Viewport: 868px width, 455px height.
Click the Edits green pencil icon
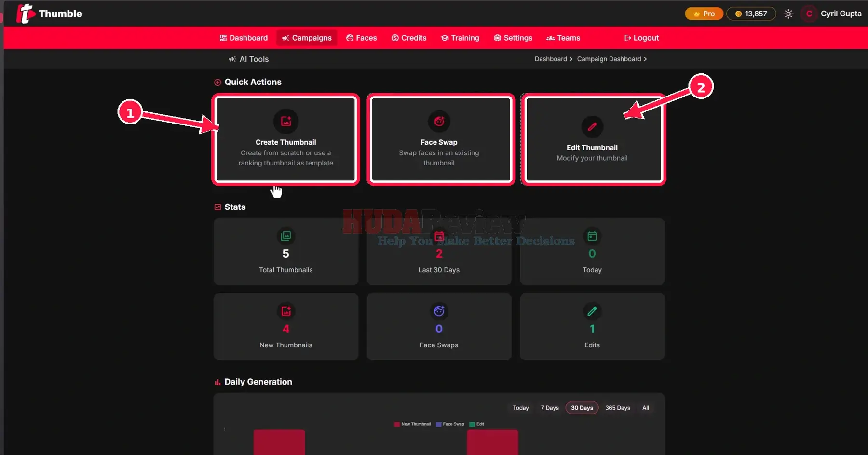point(592,311)
